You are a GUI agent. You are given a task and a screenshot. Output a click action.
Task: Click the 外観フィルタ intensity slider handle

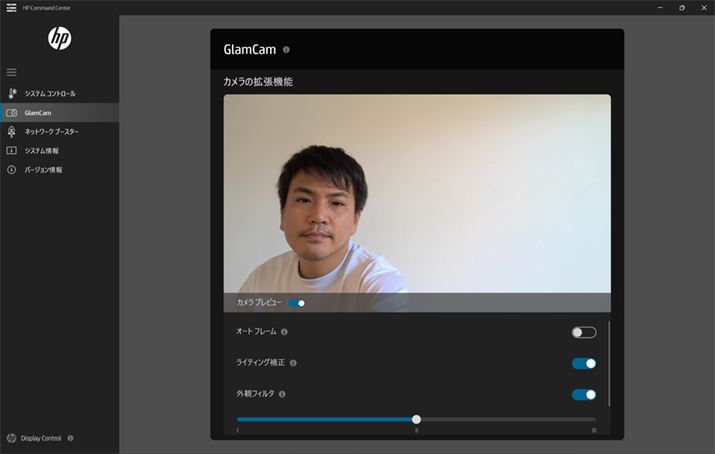tap(416, 419)
